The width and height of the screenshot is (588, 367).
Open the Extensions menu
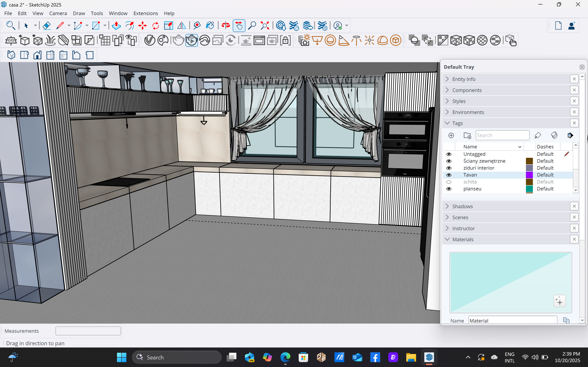146,13
